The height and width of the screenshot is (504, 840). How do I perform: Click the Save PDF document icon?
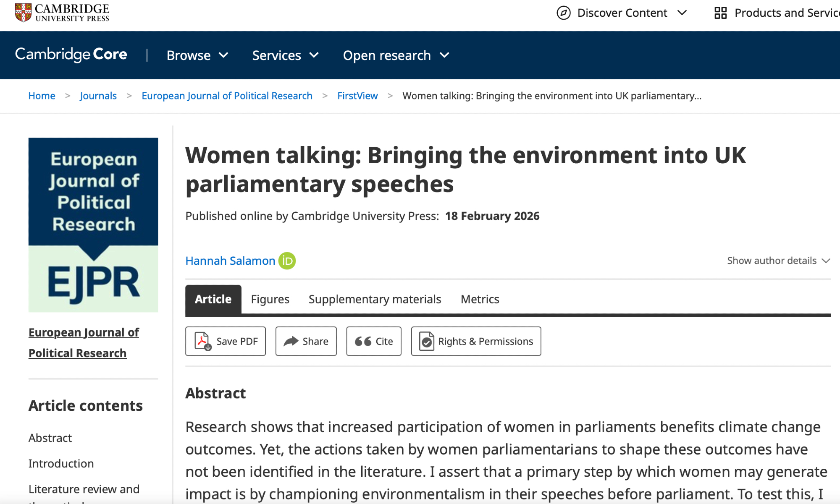[x=203, y=341]
